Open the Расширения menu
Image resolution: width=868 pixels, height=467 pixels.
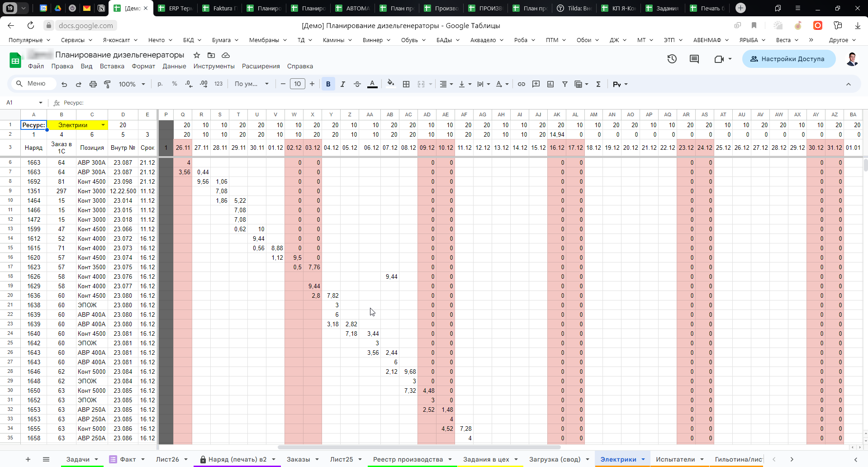click(261, 66)
